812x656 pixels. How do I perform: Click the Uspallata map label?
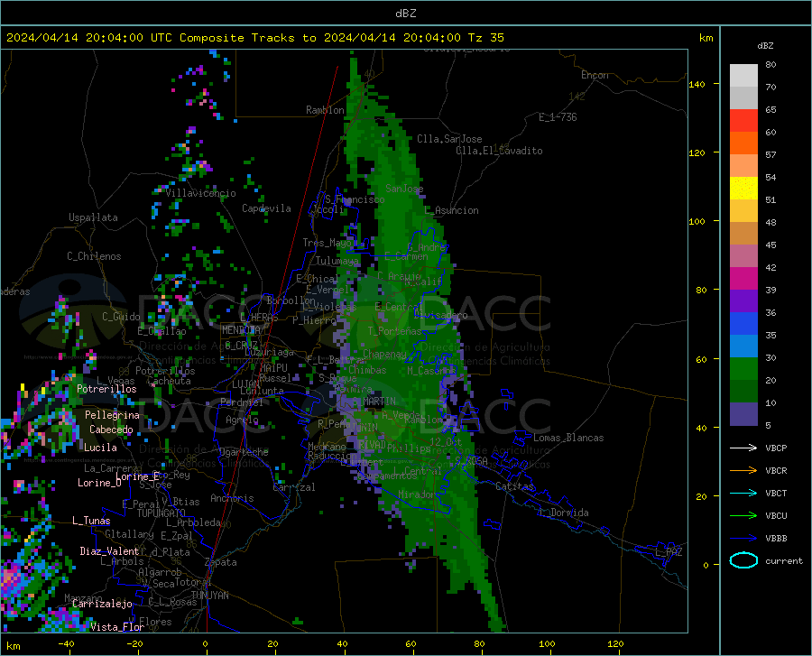[93, 217]
